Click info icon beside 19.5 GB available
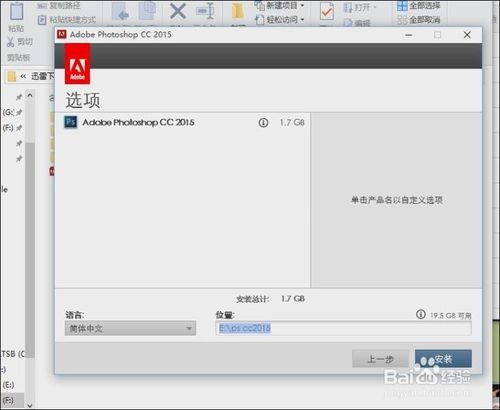The width and height of the screenshot is (500, 410). pos(421,314)
